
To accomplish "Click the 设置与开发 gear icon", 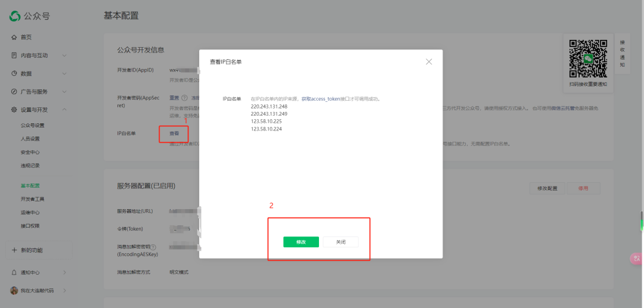I will (x=14, y=110).
